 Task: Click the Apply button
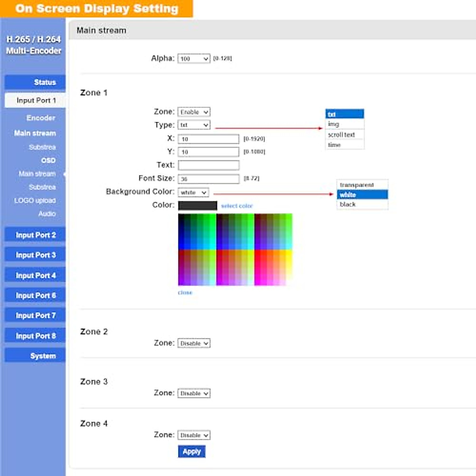pos(192,451)
